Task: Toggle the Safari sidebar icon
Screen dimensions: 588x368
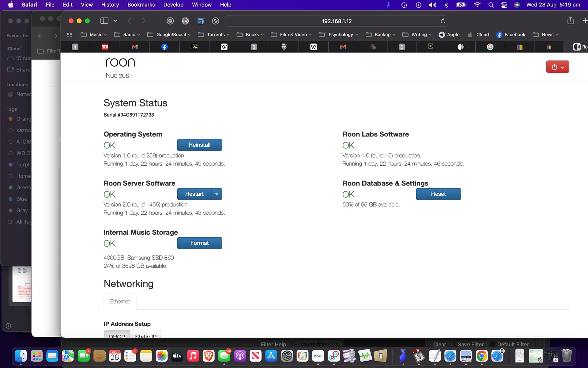Action: point(104,21)
